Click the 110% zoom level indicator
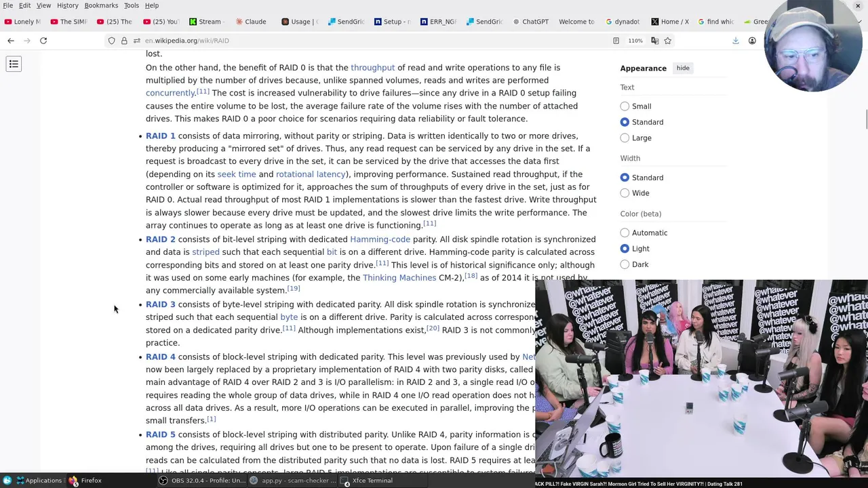868x488 pixels. [x=635, y=41]
